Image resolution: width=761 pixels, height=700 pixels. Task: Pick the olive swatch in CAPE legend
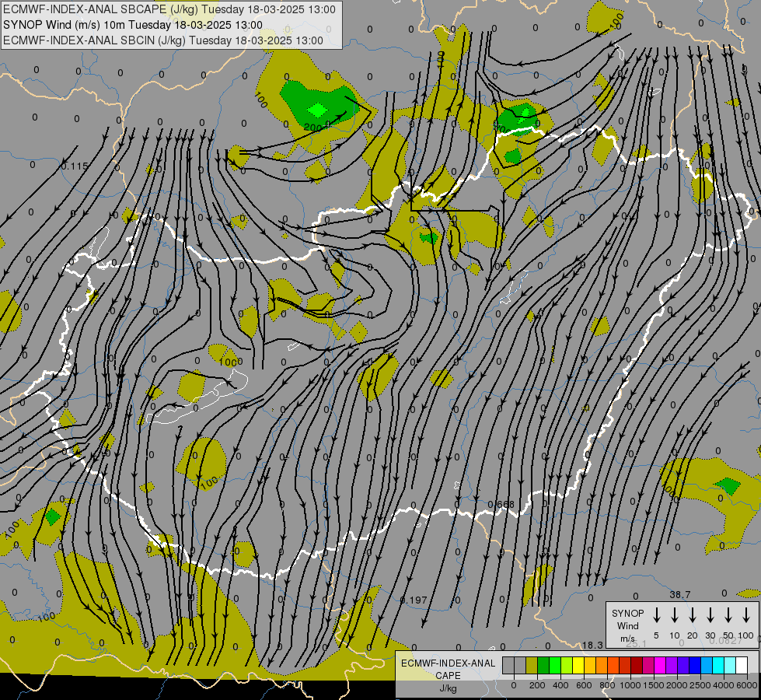pyautogui.click(x=532, y=665)
